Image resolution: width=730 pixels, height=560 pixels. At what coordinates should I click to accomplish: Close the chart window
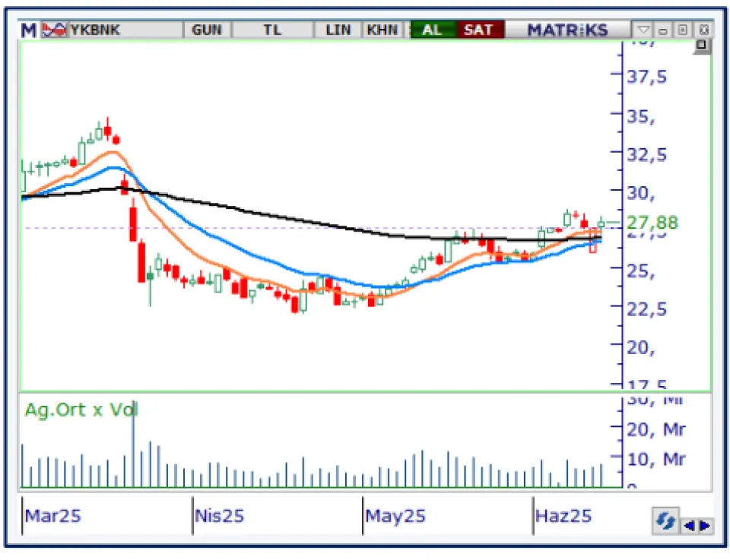click(x=704, y=30)
